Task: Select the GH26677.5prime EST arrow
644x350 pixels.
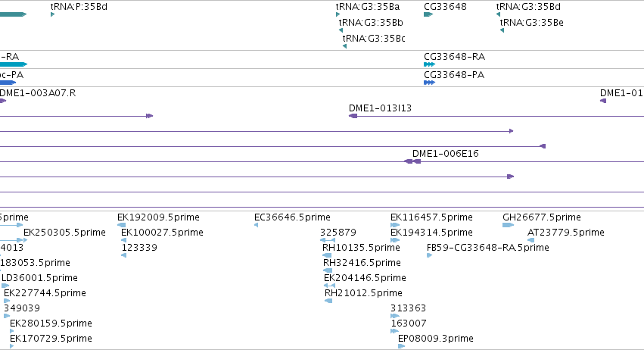Action: (508, 225)
